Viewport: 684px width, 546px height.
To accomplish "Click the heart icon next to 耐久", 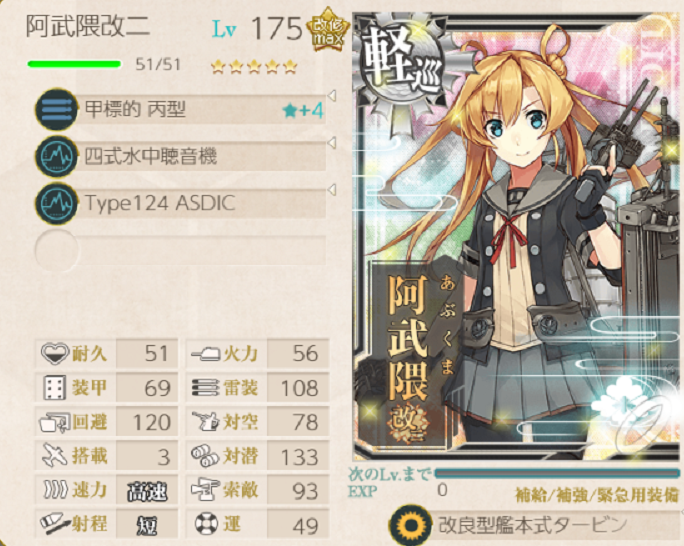I will [55, 352].
